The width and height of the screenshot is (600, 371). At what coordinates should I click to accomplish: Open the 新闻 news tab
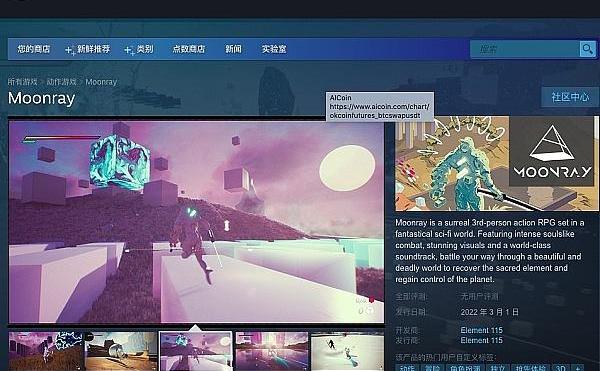pos(233,49)
